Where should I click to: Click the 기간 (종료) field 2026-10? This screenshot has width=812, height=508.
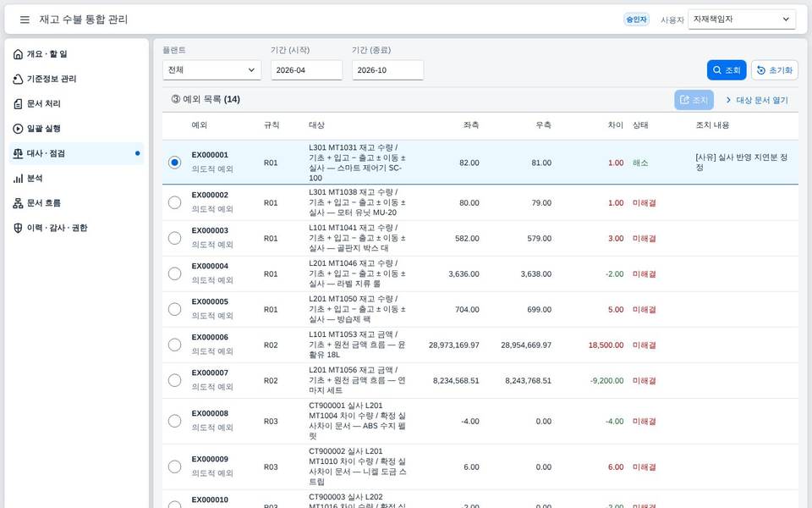point(388,70)
